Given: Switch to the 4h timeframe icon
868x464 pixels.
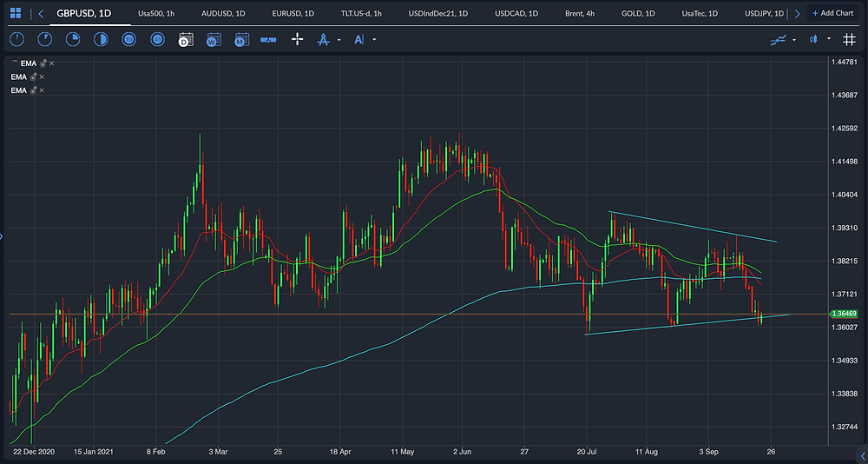Looking at the screenshot, I should (157, 39).
